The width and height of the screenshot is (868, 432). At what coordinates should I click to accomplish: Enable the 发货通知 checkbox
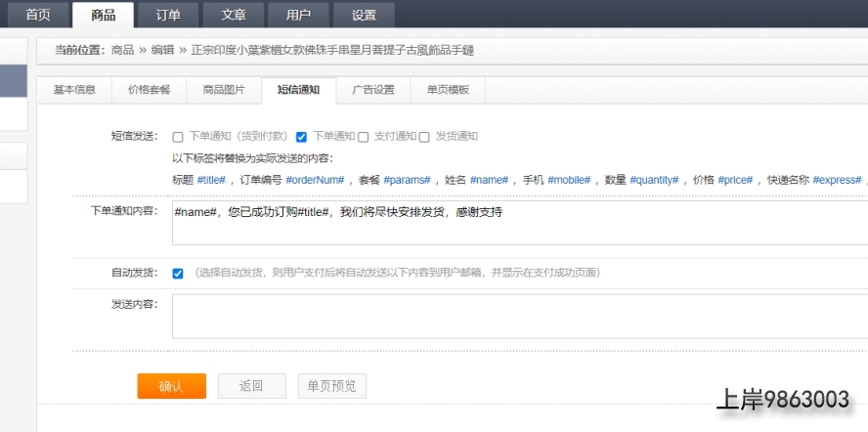(x=424, y=137)
